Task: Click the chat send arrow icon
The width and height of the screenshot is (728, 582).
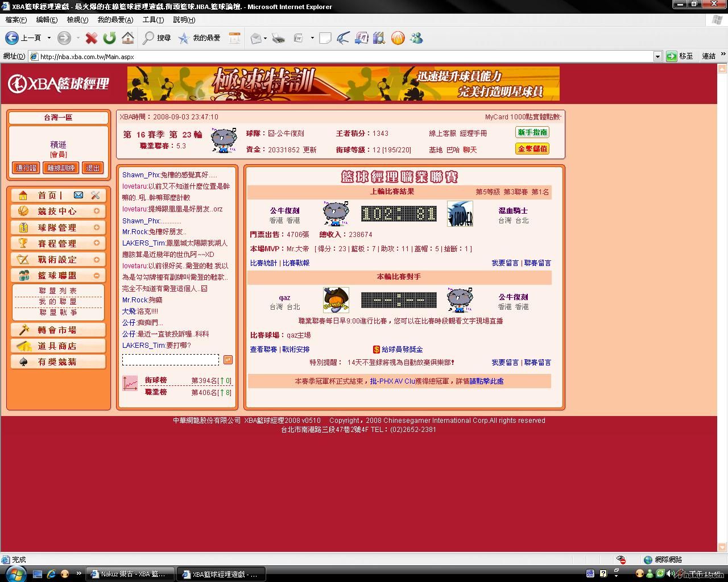Action: [227, 360]
